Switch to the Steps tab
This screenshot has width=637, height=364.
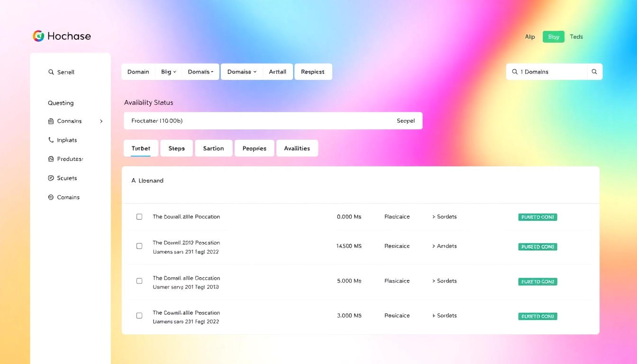tap(176, 148)
